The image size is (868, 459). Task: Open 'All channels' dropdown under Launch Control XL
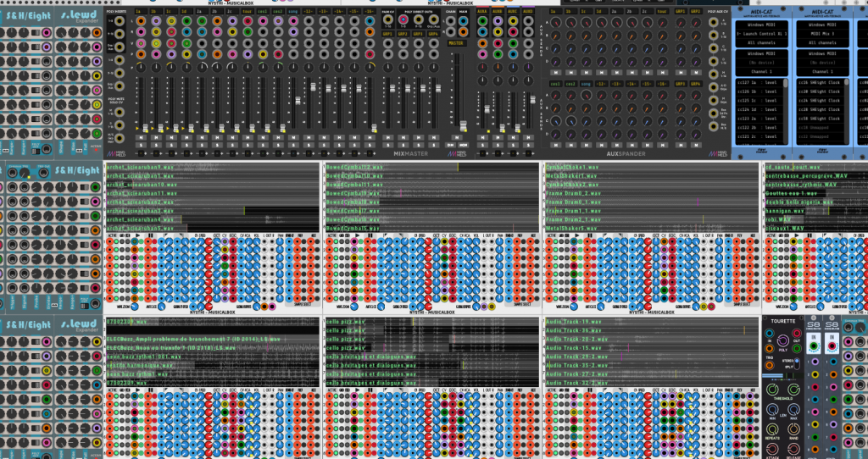tap(763, 42)
